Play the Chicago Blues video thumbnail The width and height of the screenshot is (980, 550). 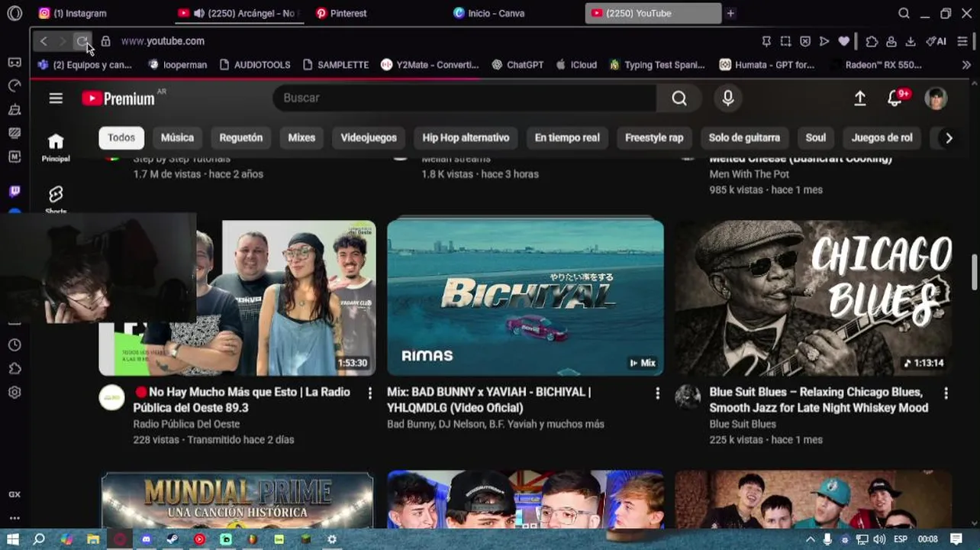point(814,298)
